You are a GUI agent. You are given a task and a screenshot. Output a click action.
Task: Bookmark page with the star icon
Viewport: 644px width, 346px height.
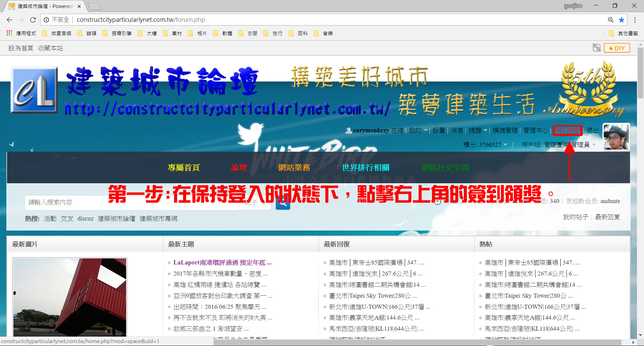click(x=622, y=20)
